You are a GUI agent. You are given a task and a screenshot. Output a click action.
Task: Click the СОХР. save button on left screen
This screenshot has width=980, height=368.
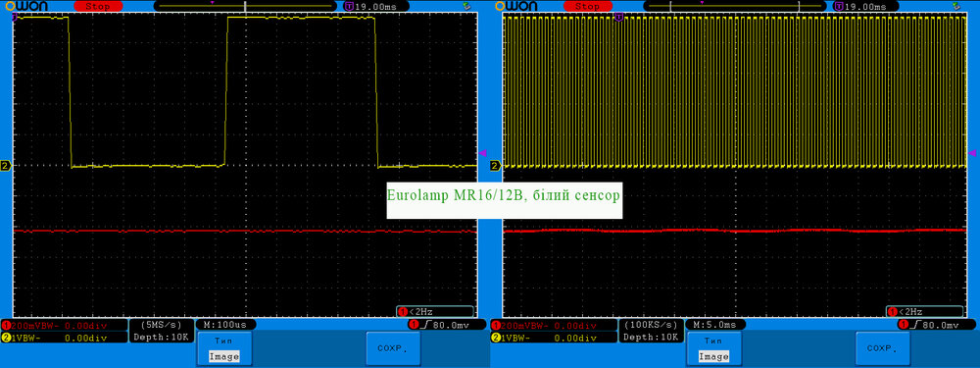click(x=393, y=348)
